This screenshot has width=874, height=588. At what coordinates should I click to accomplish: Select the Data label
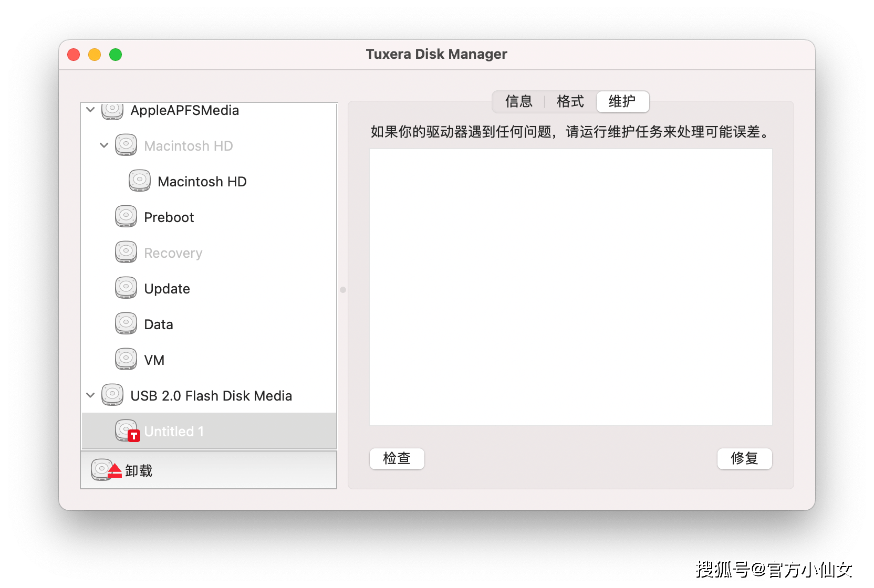tap(159, 324)
